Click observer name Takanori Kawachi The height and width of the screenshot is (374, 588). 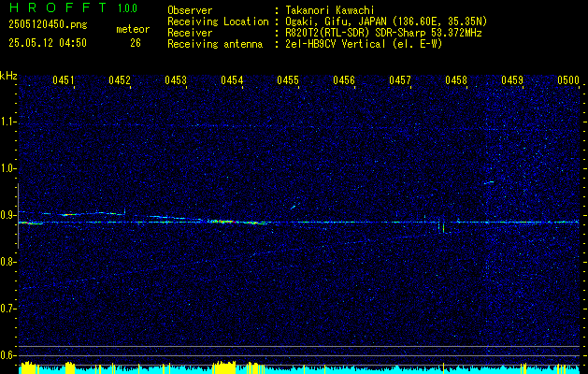[x=330, y=10]
